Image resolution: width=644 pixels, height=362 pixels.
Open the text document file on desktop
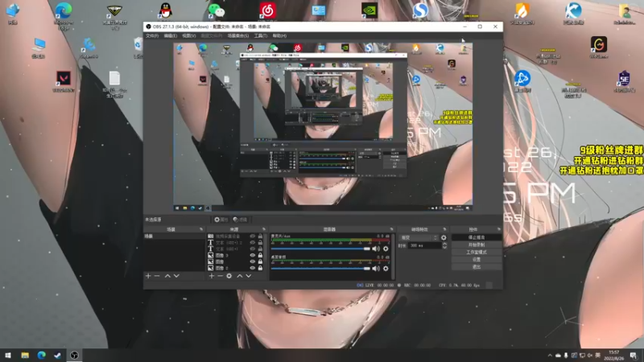(x=114, y=84)
